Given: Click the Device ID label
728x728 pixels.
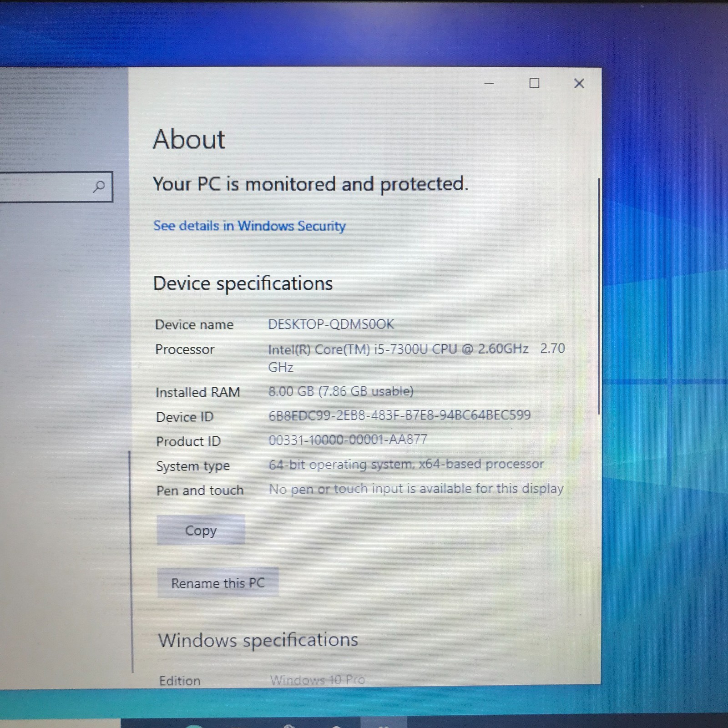Looking at the screenshot, I should pyautogui.click(x=185, y=417).
